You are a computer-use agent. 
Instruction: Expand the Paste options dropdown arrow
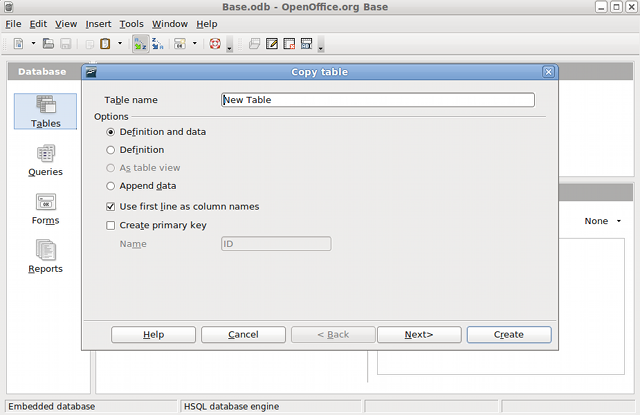[x=120, y=44]
